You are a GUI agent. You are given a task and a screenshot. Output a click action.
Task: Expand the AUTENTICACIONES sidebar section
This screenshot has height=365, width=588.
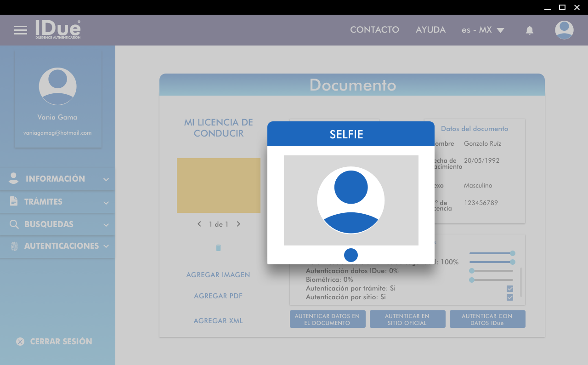pos(57,246)
